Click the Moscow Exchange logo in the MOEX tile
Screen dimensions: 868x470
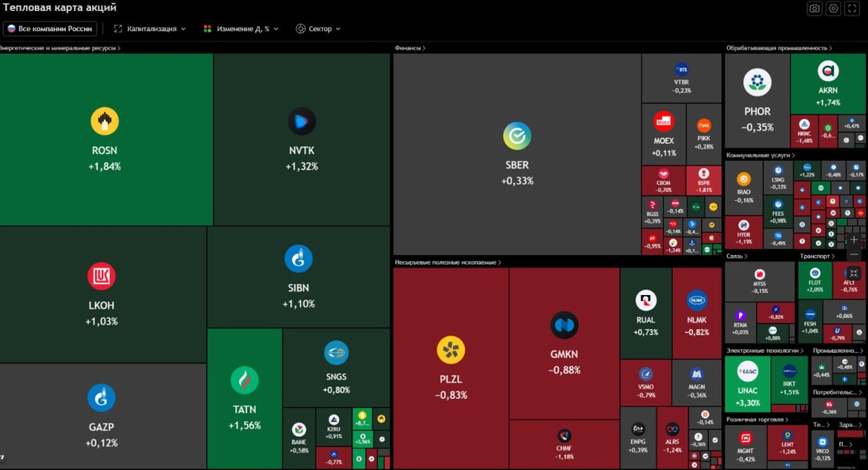(x=663, y=121)
